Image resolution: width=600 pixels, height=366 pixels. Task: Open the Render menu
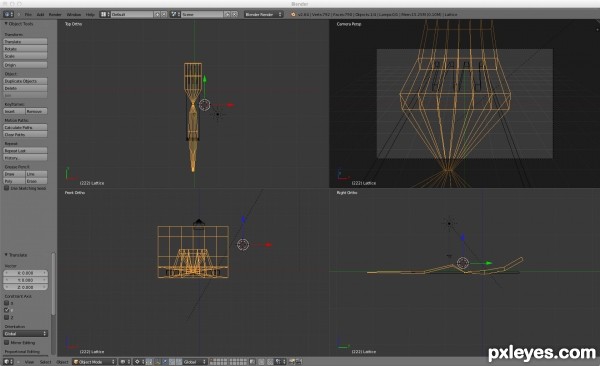click(55, 14)
